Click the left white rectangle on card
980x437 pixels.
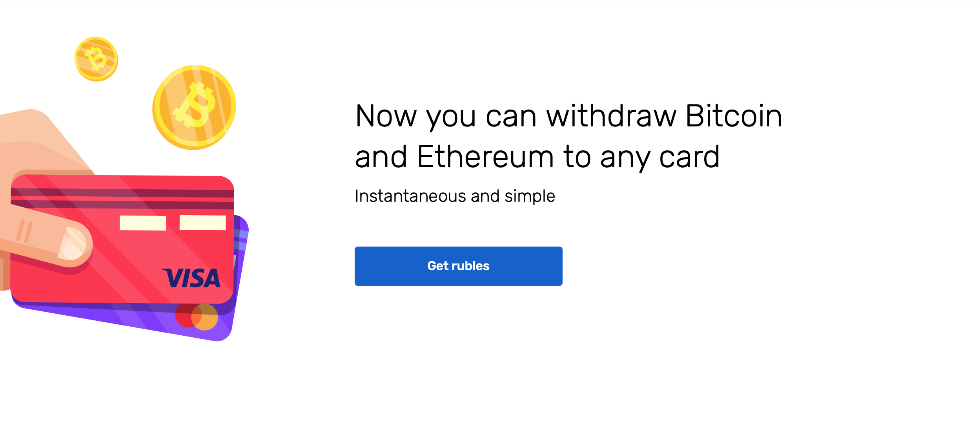click(143, 223)
